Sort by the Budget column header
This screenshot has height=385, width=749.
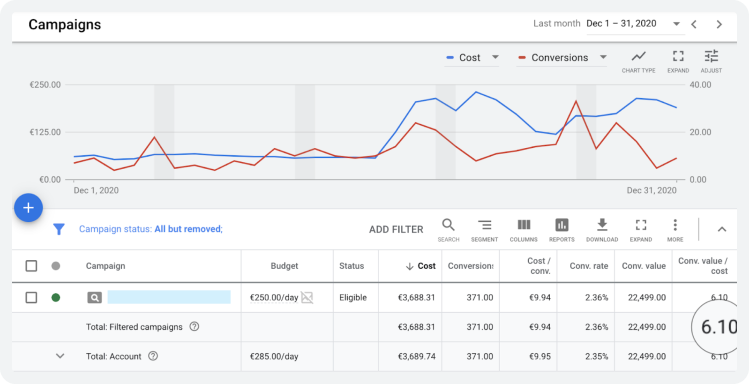(284, 266)
